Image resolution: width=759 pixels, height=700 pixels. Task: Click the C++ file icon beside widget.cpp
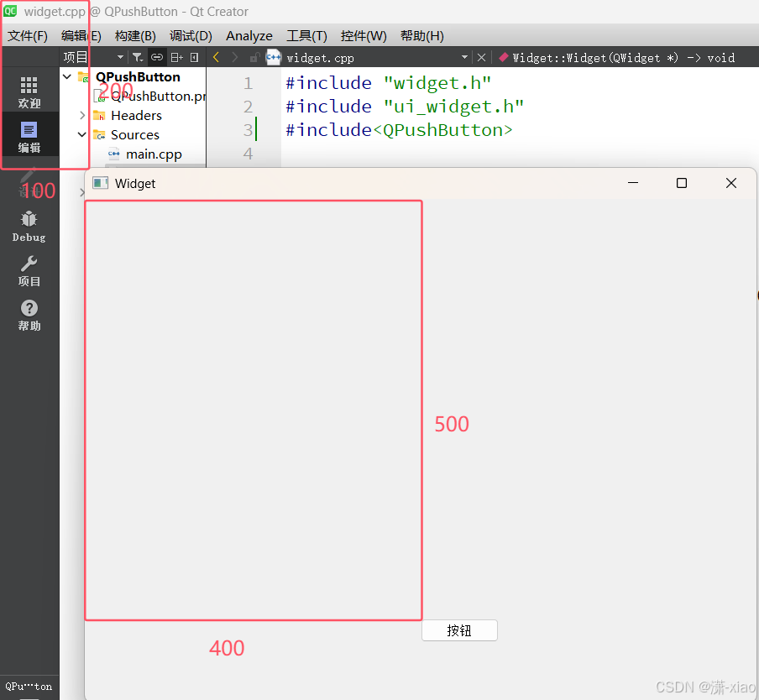(x=274, y=58)
